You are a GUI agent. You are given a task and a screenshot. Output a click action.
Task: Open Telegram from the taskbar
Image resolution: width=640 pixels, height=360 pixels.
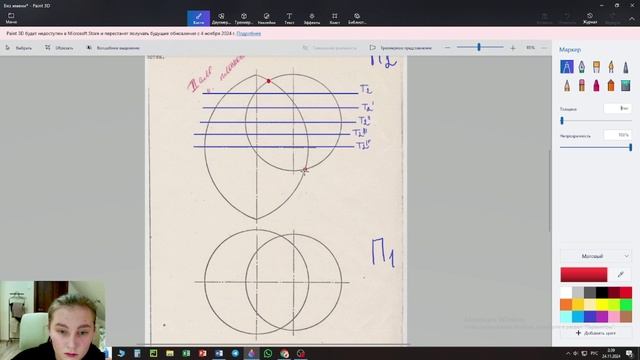235,353
